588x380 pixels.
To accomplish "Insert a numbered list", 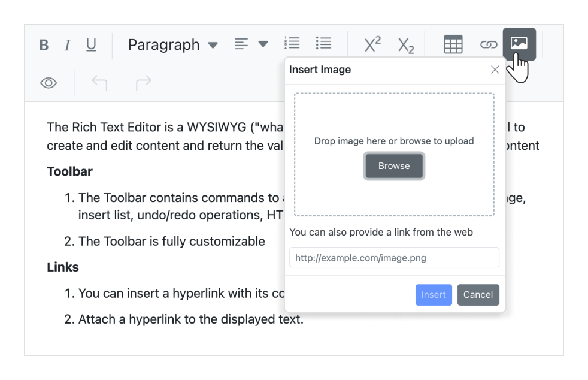I will pyautogui.click(x=292, y=43).
